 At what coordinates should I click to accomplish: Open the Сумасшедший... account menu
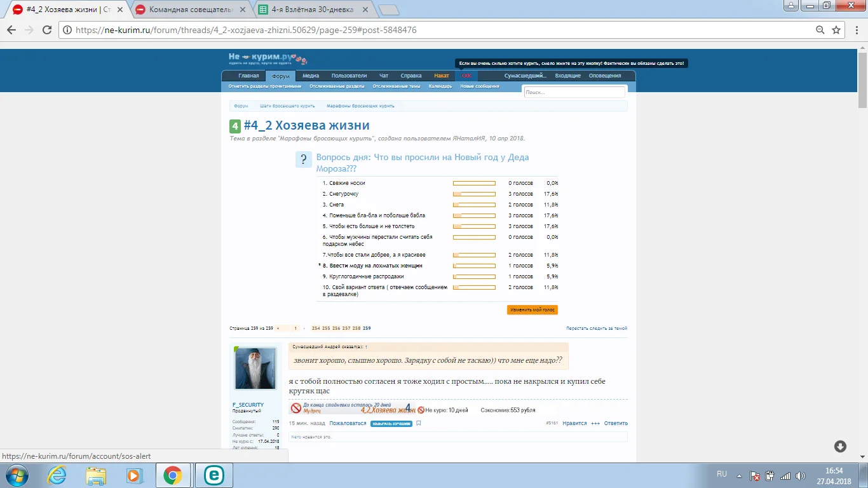pyautogui.click(x=525, y=76)
